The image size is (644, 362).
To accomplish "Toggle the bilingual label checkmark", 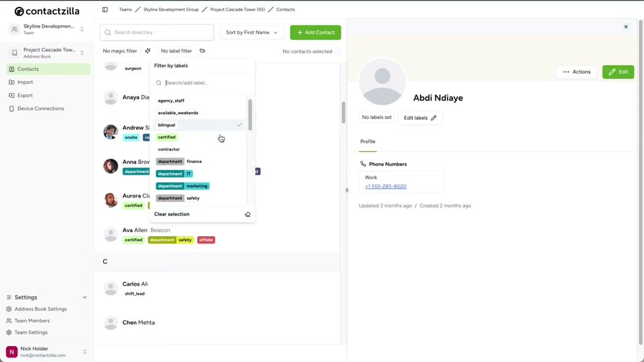I will coord(239,124).
